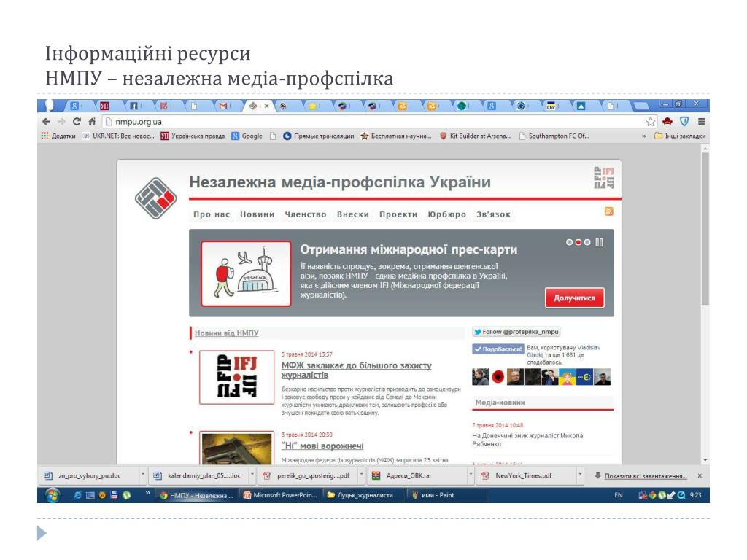Open the Windows Start button

[x=53, y=495]
